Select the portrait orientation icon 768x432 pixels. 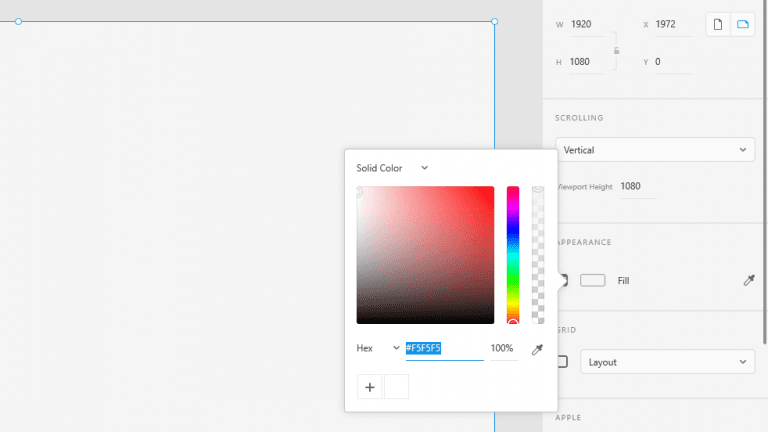718,24
